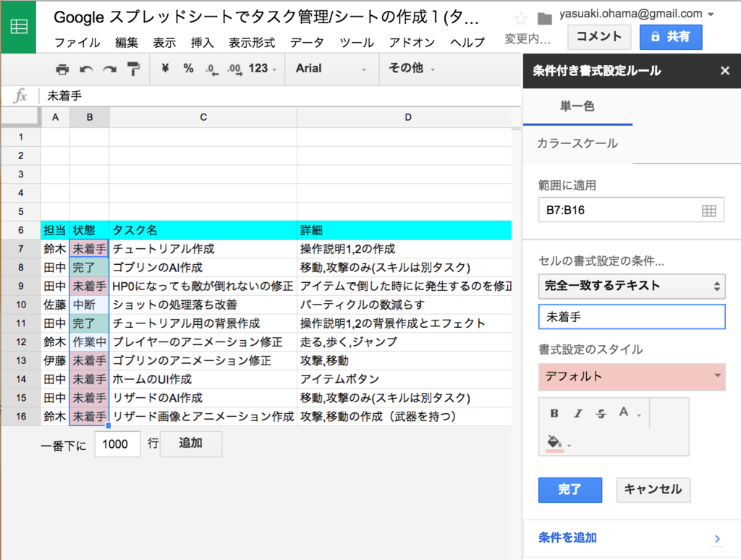Click the move to folder icon
Screen dimensions: 741x560
point(544,19)
